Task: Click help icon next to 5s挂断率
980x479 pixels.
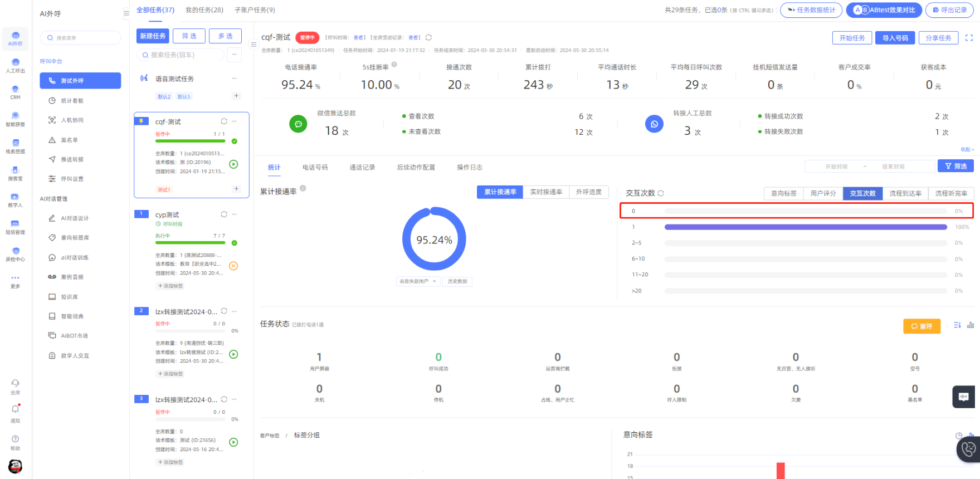Action: coord(394,65)
